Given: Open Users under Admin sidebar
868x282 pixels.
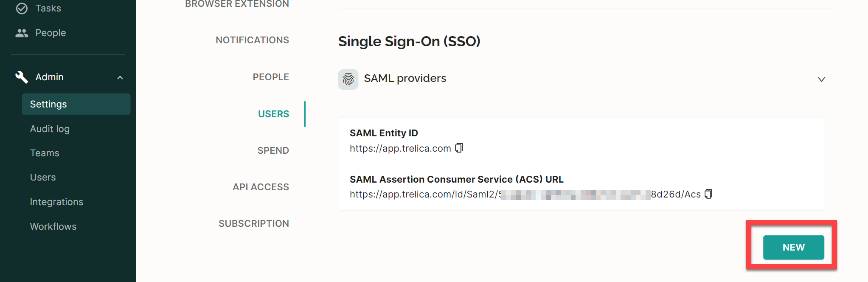Looking at the screenshot, I should click(43, 177).
